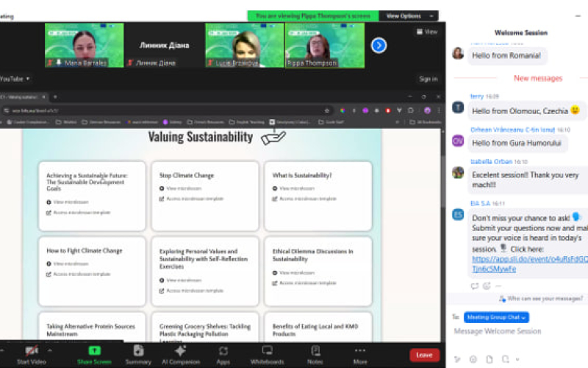Click the browser extensions puzzle icon
Image resolution: width=588 pixels, height=368 pixels.
click(411, 110)
